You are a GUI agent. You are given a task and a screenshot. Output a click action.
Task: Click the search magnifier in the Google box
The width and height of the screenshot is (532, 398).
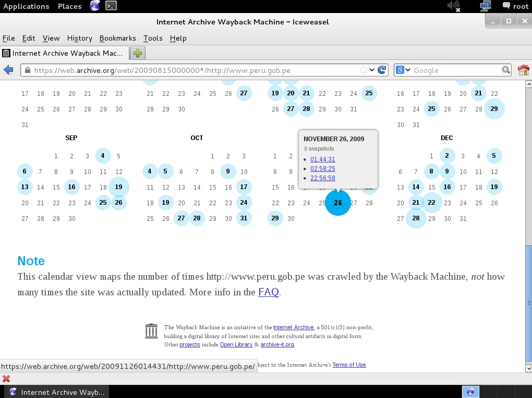505,70
